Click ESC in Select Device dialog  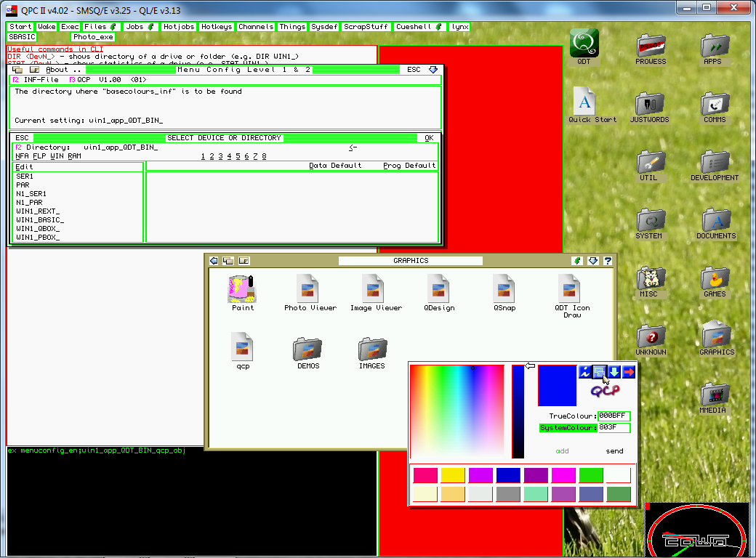point(23,138)
